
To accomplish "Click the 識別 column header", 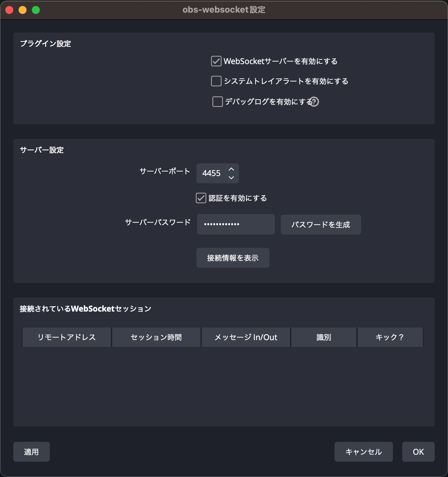I will 324,337.
